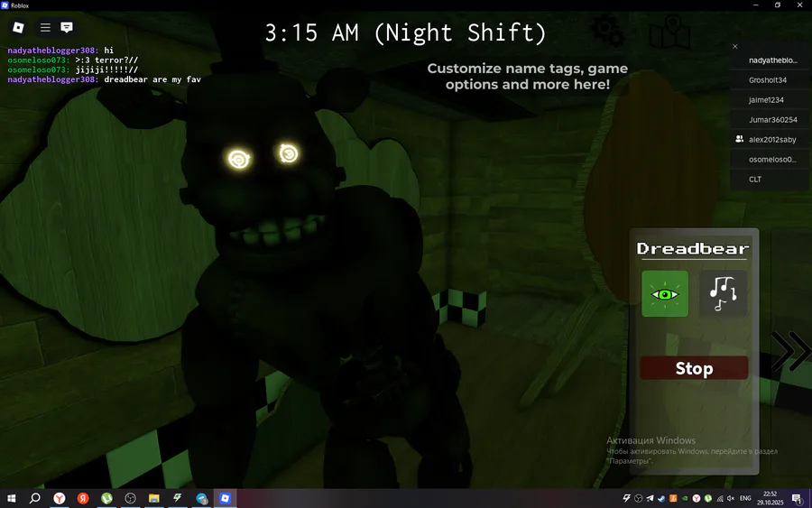Open Telegram from the taskbar

pyautogui.click(x=201, y=498)
